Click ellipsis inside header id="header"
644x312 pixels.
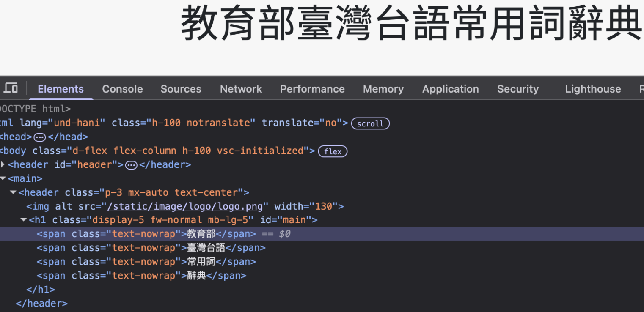[131, 165]
